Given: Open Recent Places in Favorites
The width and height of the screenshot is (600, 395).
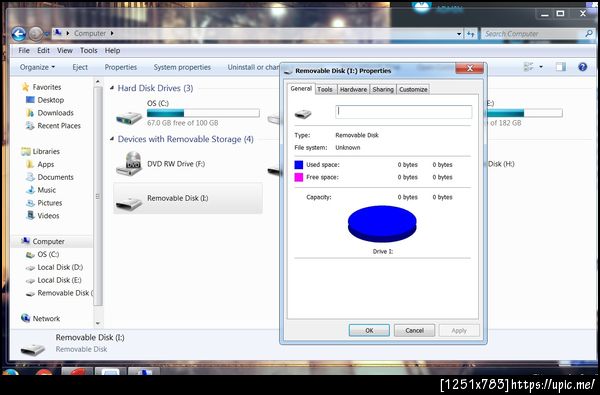Looking at the screenshot, I should [x=59, y=126].
